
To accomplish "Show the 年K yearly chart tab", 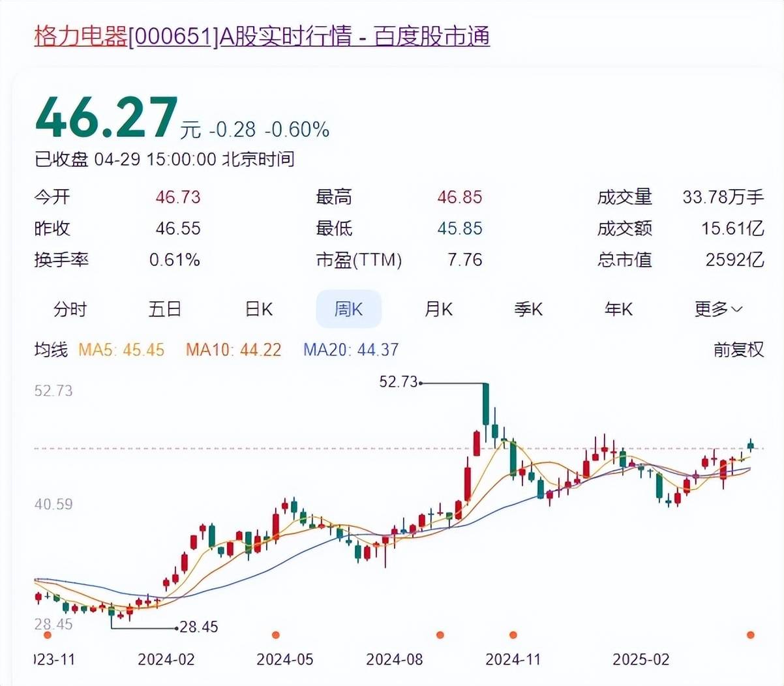I will 618,309.
